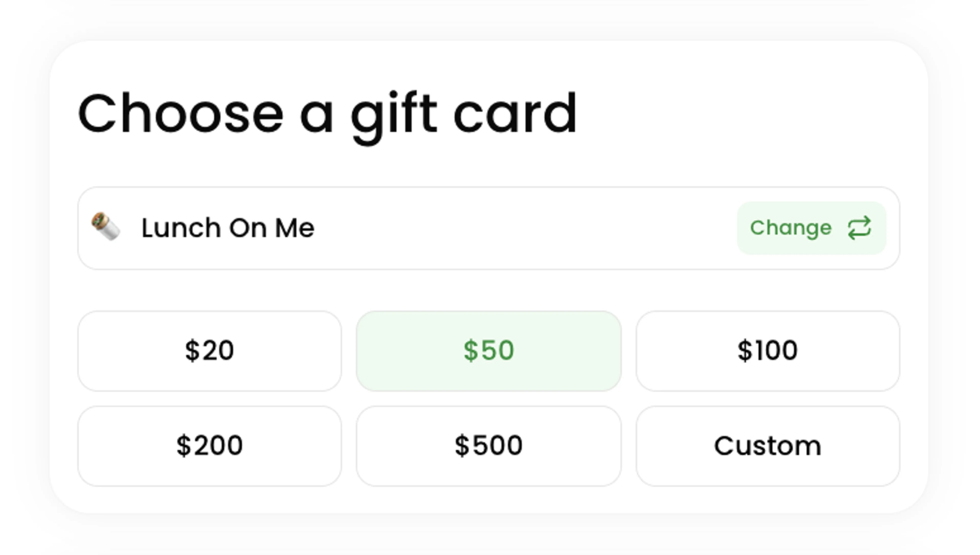Click the swap arrows icon beside Change

[859, 228]
